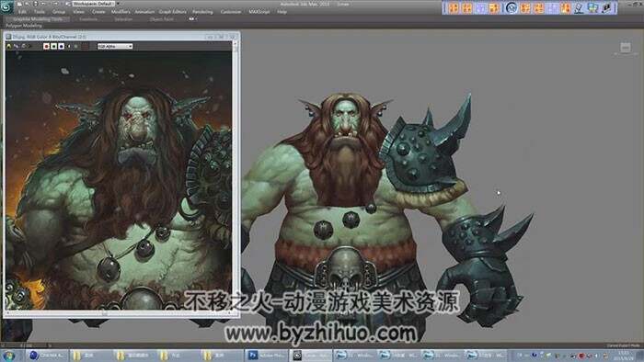Switch to the Selection ribbon tab
This screenshot has height=362, width=644.
pyautogui.click(x=123, y=19)
